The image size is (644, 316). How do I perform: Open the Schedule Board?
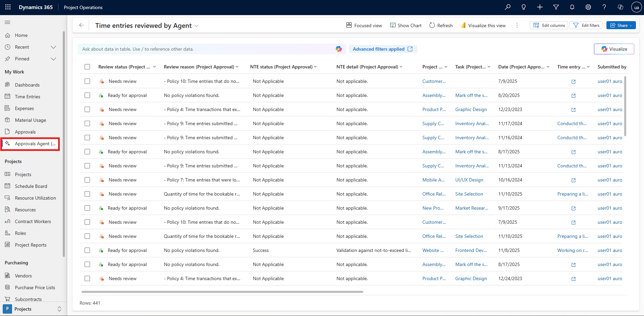[x=31, y=186]
